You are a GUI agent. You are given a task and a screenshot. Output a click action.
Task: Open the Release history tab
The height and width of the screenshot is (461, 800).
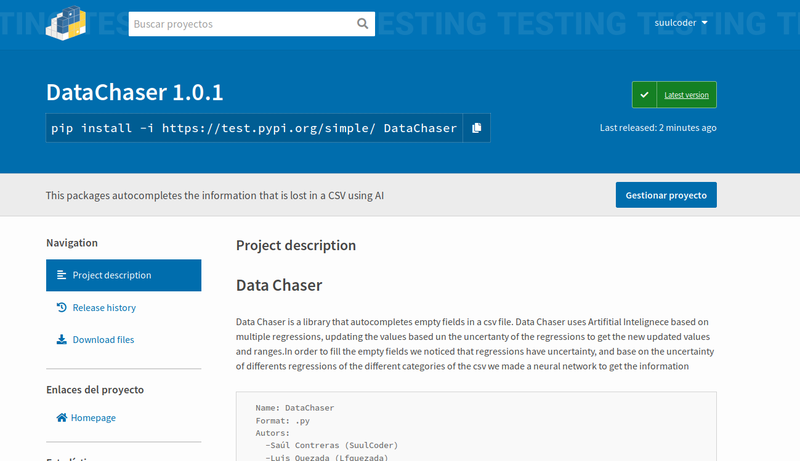pos(104,308)
